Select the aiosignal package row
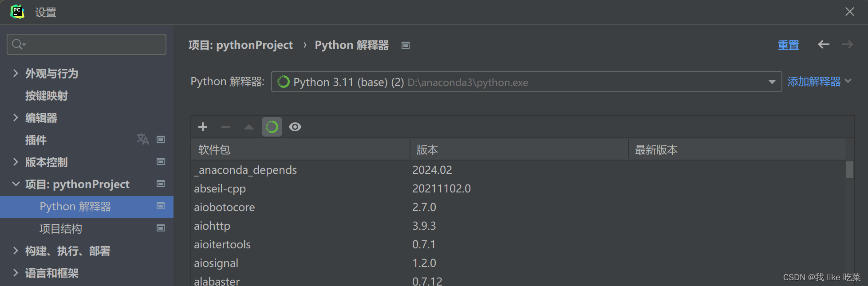868x286 pixels. [x=518, y=263]
